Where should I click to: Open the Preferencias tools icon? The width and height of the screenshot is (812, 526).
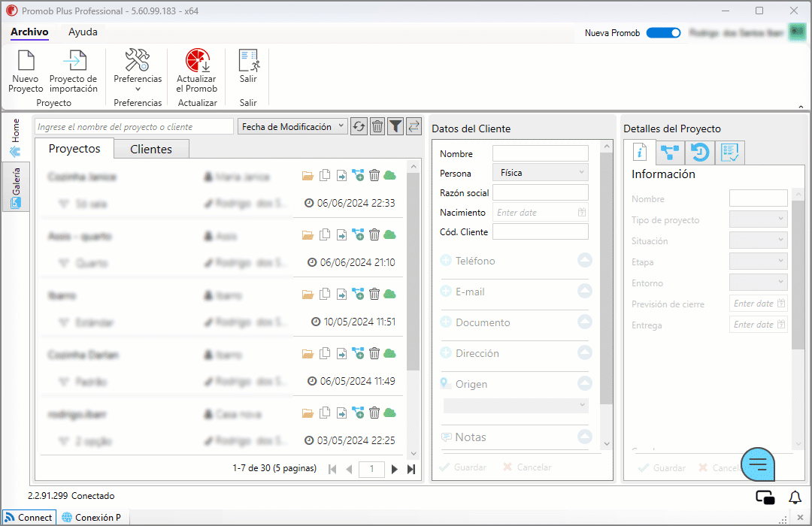pyautogui.click(x=138, y=61)
